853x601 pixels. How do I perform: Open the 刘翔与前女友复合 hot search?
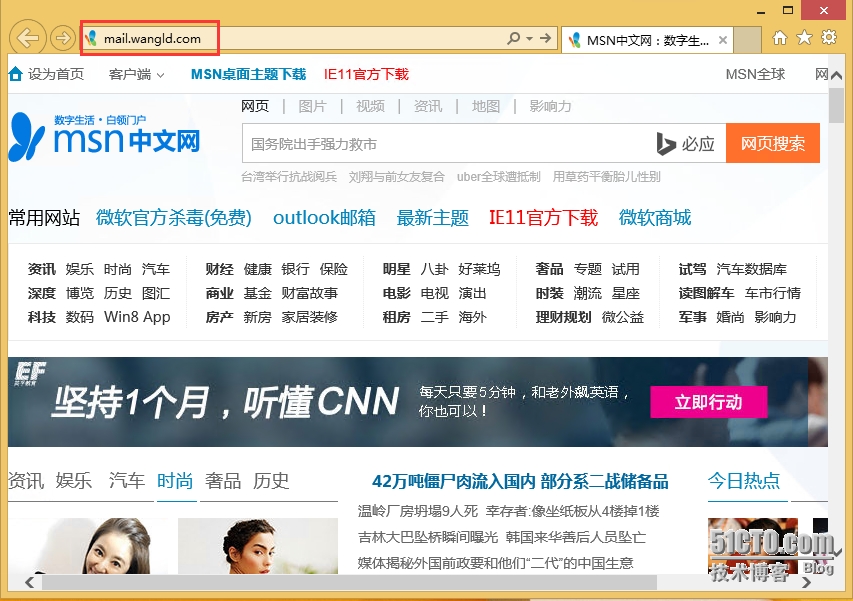point(397,177)
